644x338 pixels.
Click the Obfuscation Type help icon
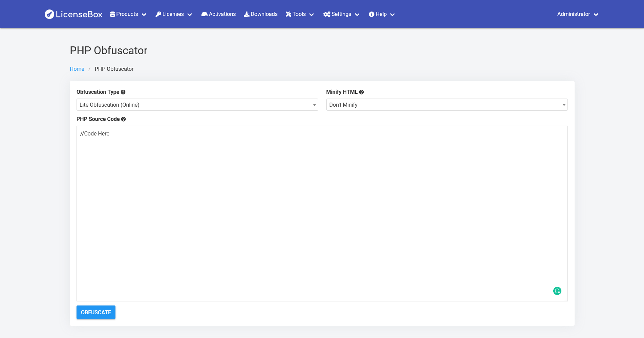point(123,92)
